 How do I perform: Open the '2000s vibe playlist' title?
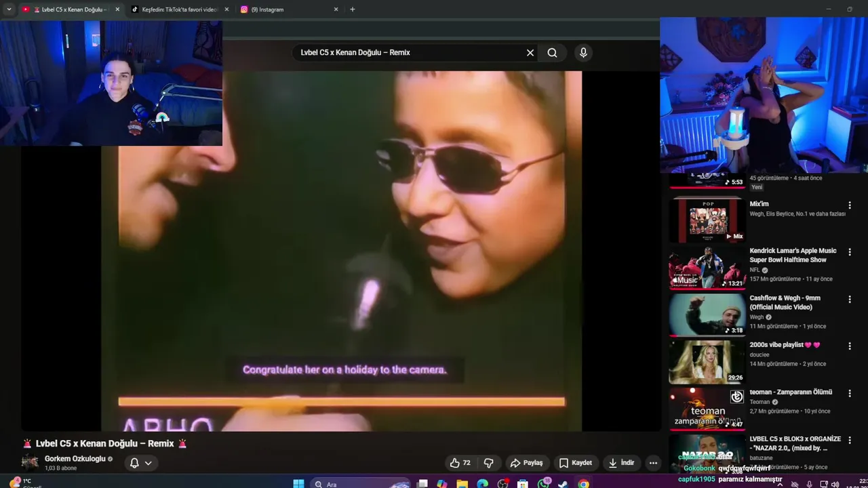[x=785, y=345]
